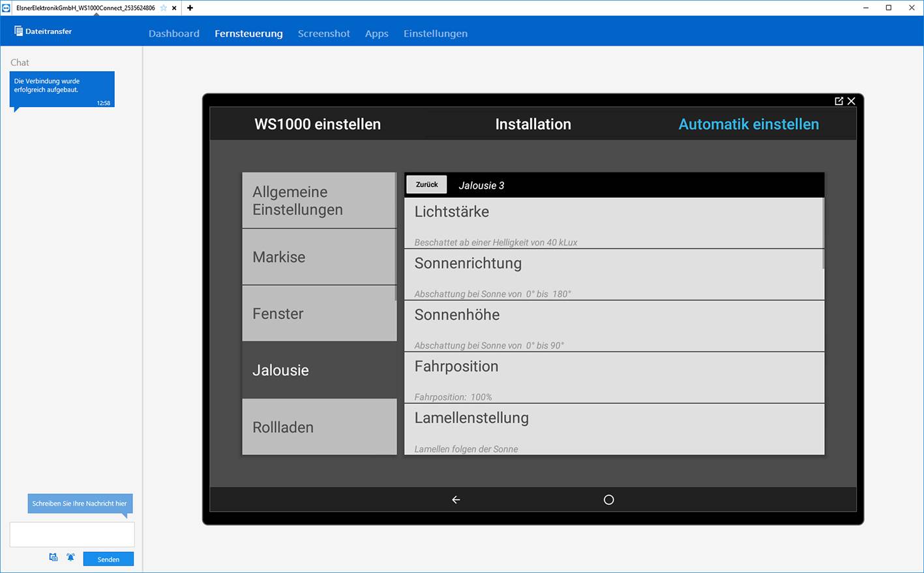
Task: Go to the Einstellungen tab
Action: point(435,33)
